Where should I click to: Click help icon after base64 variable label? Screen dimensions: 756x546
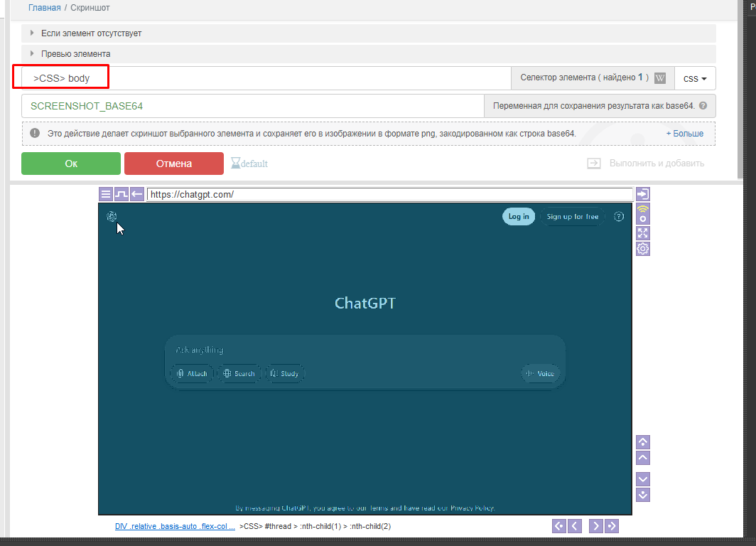tap(703, 106)
